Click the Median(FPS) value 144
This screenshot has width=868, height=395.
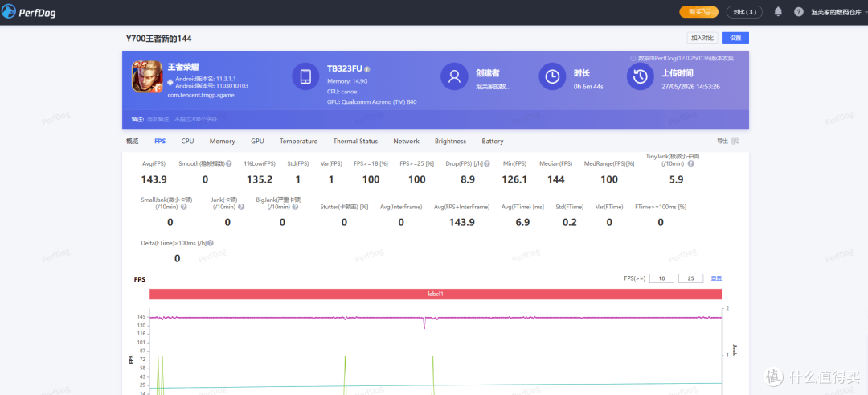click(556, 179)
